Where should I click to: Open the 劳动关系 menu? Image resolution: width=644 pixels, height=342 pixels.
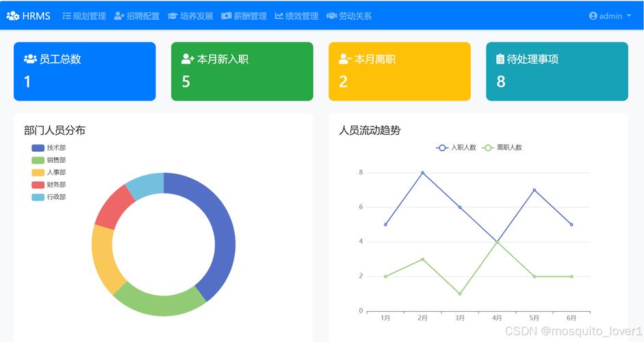pyautogui.click(x=349, y=16)
